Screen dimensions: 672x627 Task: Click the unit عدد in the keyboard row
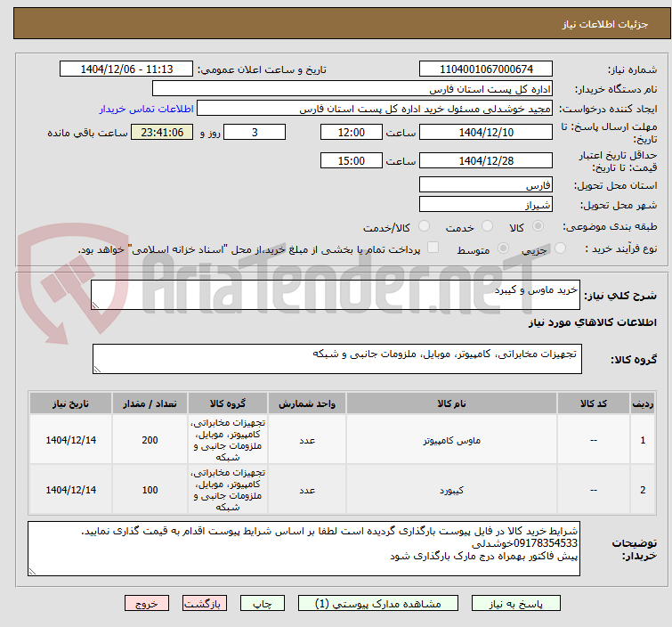click(x=307, y=490)
